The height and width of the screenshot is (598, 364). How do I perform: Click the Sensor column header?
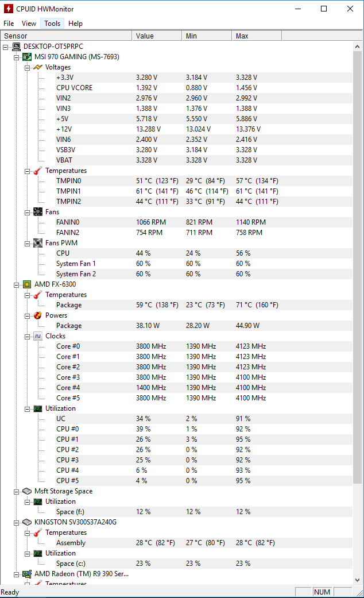coord(66,36)
